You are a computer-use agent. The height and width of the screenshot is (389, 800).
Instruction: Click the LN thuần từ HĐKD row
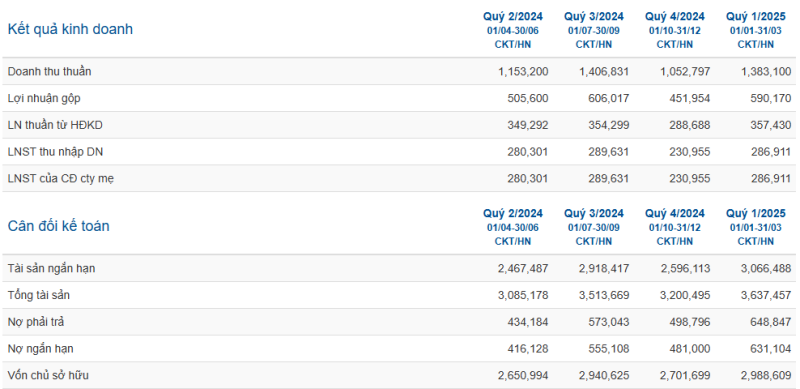(399, 125)
